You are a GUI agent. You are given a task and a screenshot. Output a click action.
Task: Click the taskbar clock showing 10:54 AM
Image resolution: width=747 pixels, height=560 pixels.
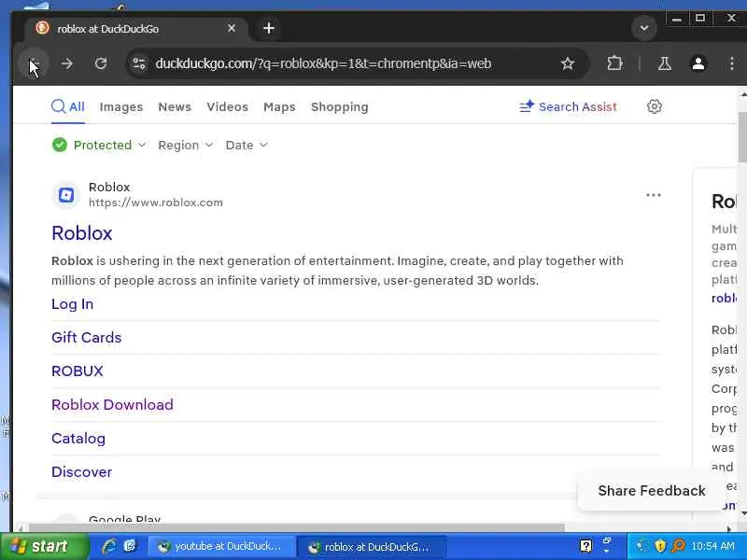712,546
